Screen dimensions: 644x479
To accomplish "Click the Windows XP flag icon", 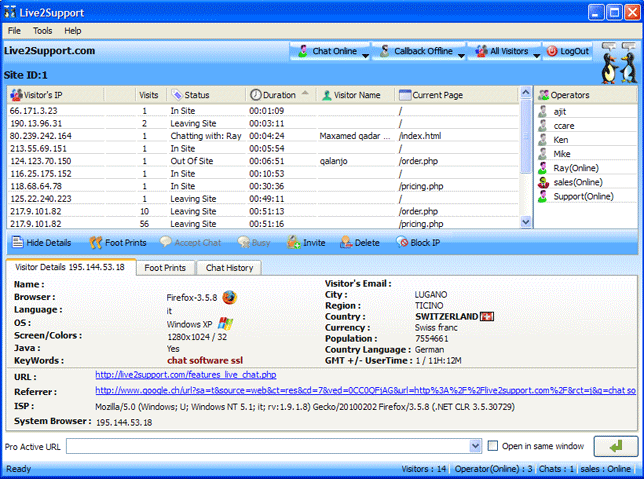I will click(225, 324).
